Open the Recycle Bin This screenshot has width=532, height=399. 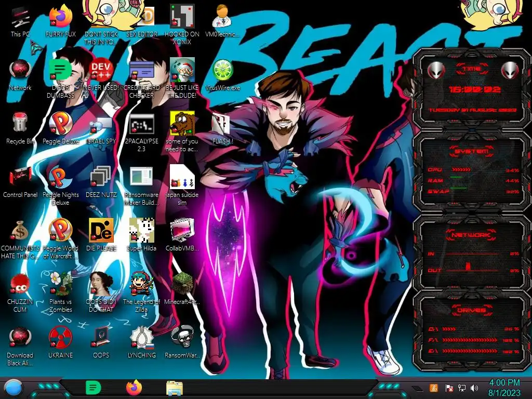20,128
